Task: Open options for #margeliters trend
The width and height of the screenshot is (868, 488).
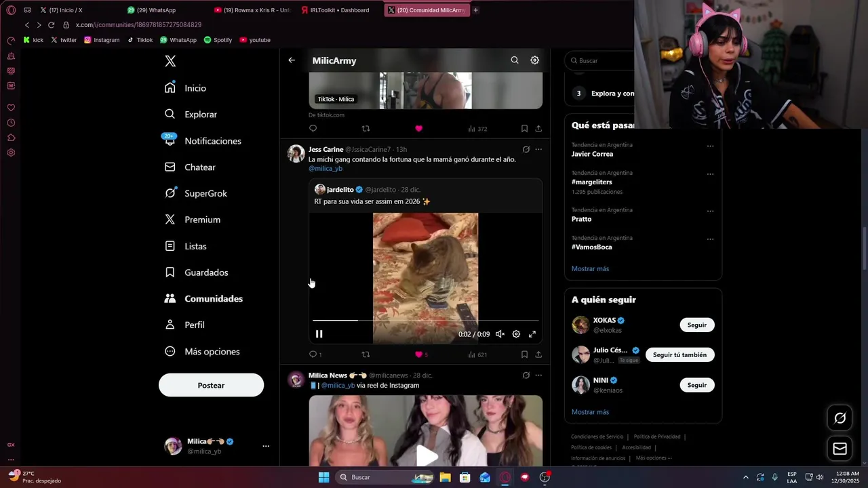Action: (x=710, y=174)
